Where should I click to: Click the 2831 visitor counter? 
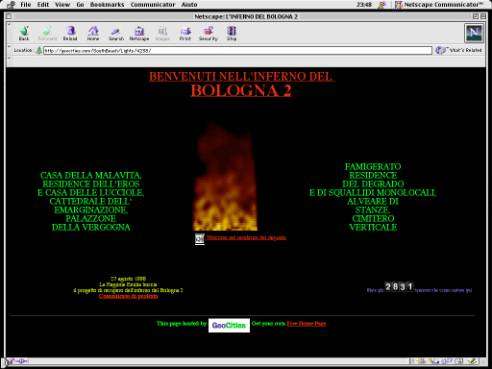399,286
